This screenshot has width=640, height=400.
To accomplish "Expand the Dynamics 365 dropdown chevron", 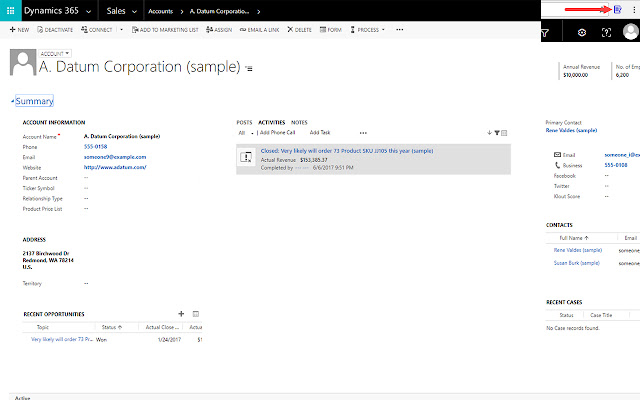I will pos(89,12).
